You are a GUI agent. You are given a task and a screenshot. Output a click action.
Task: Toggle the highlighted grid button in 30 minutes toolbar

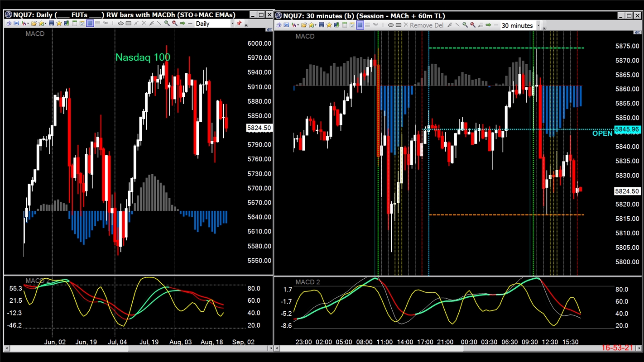click(x=360, y=25)
